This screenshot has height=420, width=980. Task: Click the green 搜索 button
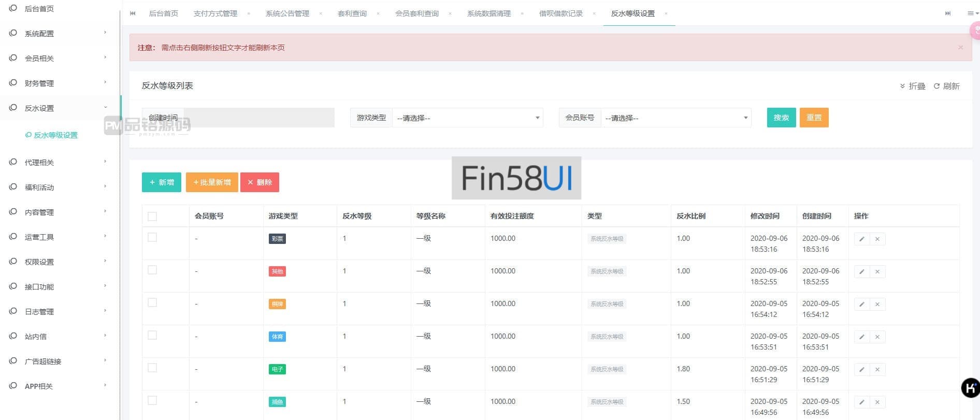(x=781, y=118)
